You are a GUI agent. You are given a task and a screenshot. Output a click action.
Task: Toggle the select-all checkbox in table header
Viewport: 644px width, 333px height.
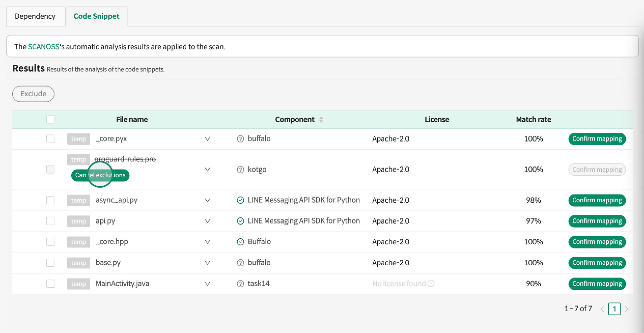coord(50,119)
